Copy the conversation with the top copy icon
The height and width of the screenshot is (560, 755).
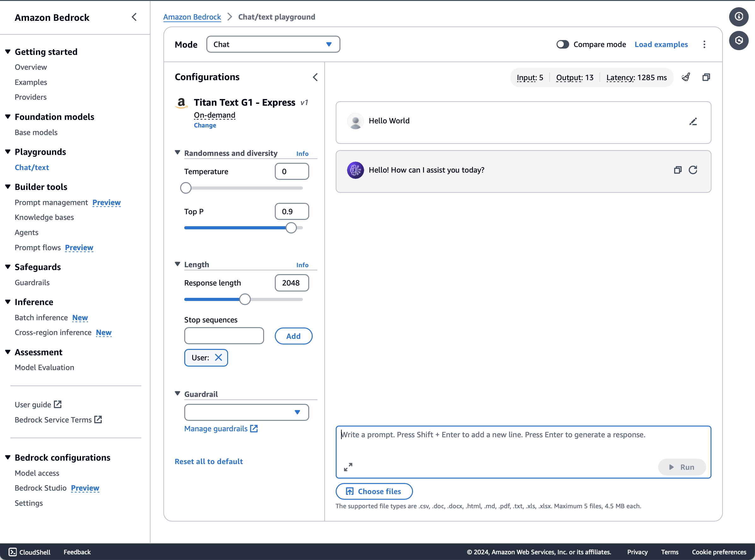706,77
